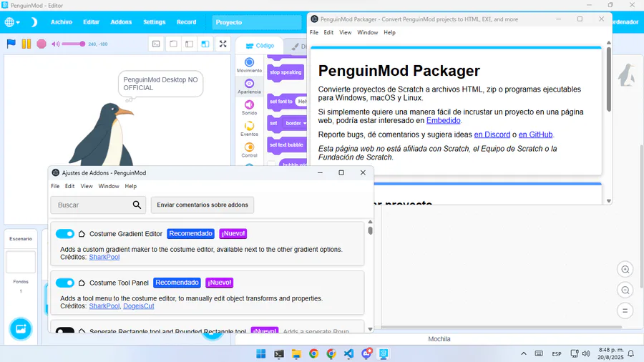Open Edit menu in Addons settings window
The height and width of the screenshot is (362, 644).
pos(70,186)
